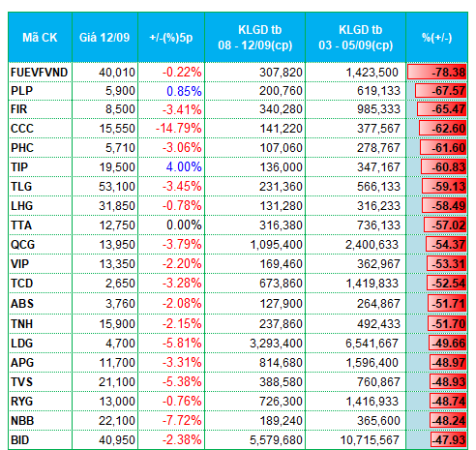
Task: Click the +/-(%)5p column header
Action: click(x=171, y=38)
